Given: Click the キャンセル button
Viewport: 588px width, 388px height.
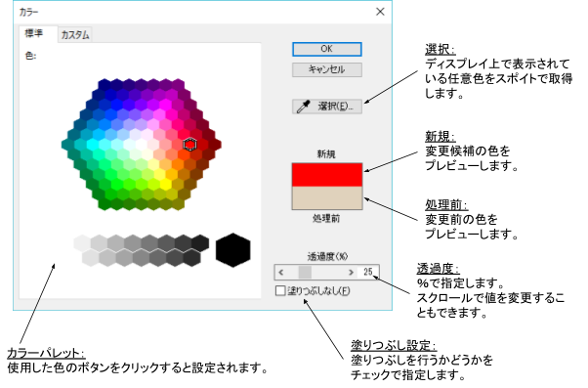Looking at the screenshot, I should pyautogui.click(x=326, y=69).
